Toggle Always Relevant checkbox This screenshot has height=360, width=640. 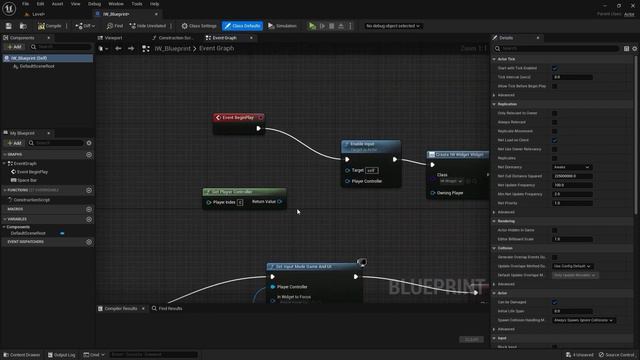click(554, 122)
